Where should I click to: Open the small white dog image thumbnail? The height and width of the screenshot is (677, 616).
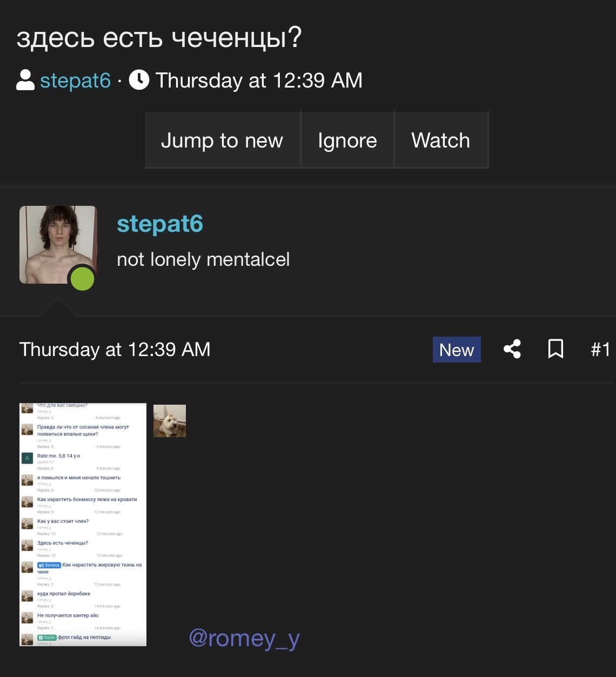pyautogui.click(x=170, y=421)
